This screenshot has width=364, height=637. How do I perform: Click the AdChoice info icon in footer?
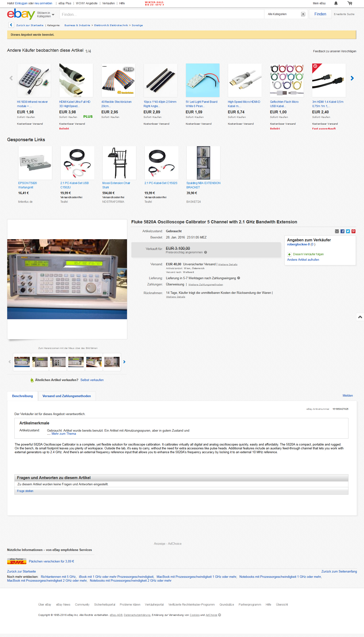(220, 615)
